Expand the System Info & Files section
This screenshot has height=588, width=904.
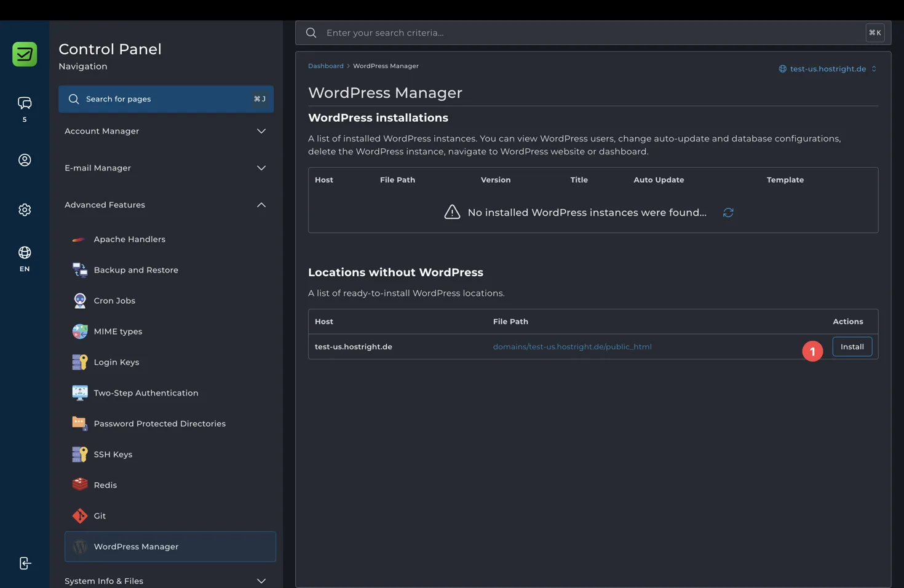(165, 581)
